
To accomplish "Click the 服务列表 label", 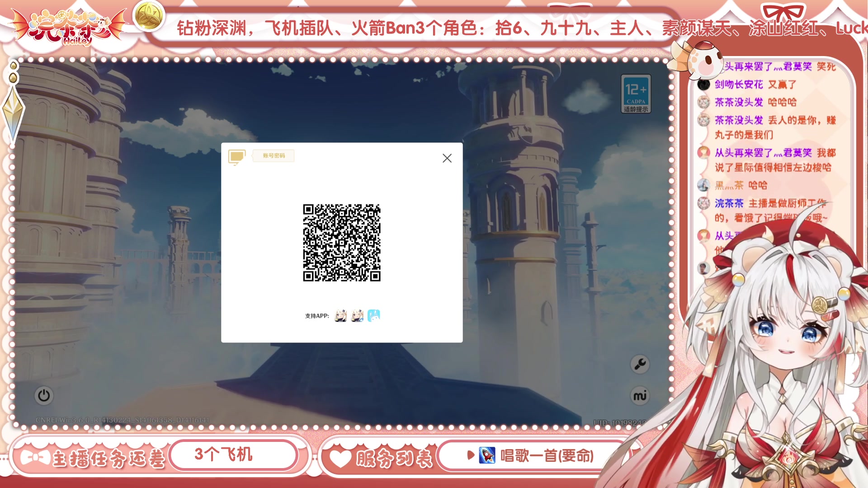I will (394, 458).
